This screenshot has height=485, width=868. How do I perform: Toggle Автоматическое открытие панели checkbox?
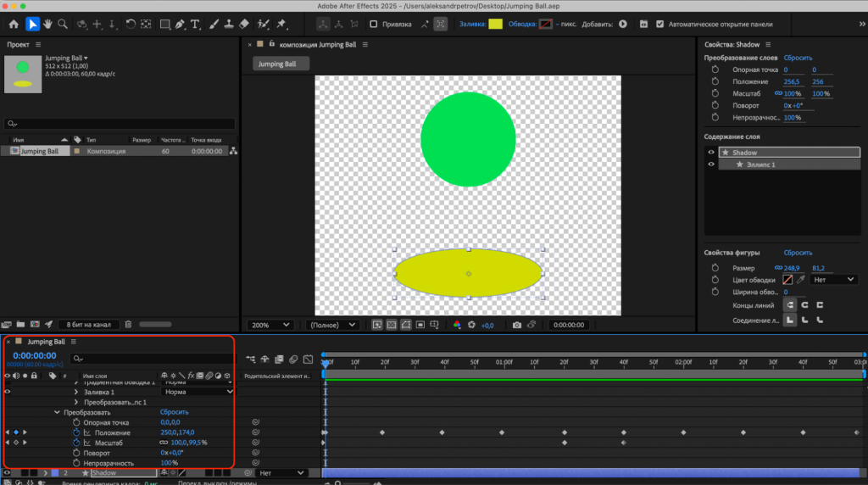click(x=659, y=25)
